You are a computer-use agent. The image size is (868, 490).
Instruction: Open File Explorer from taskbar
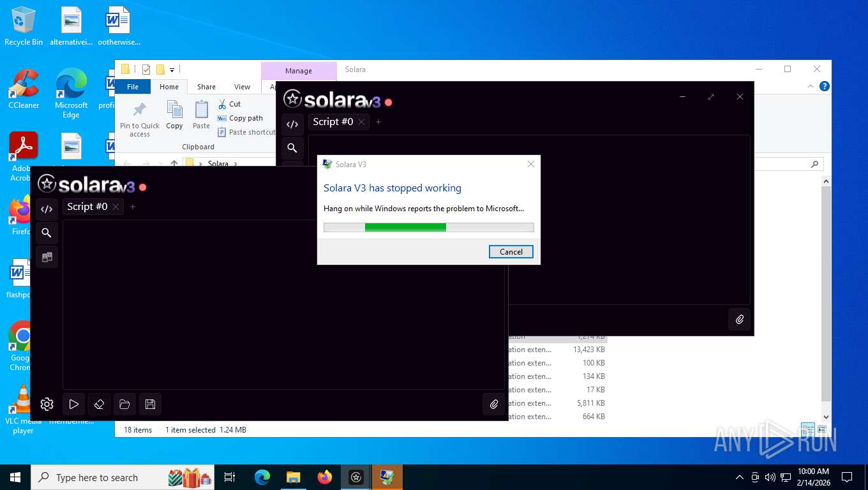(x=293, y=477)
